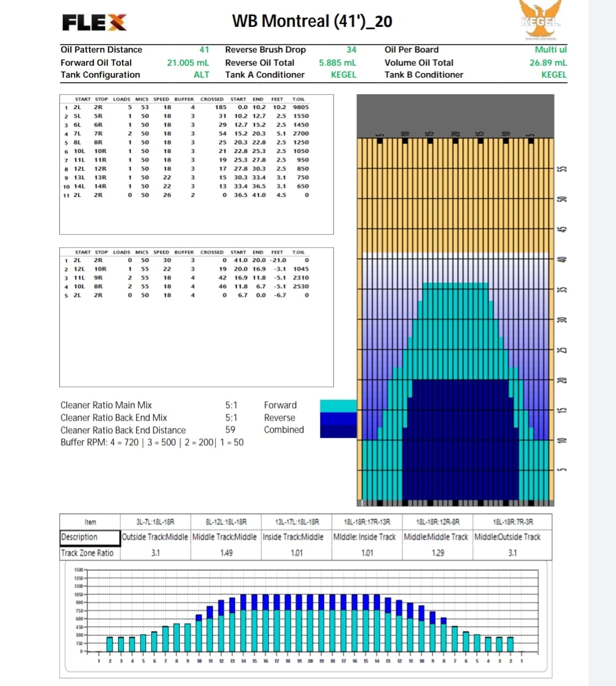
Task: Click the Reverse Oil Total value 5.885 mL
Action: 337,63
